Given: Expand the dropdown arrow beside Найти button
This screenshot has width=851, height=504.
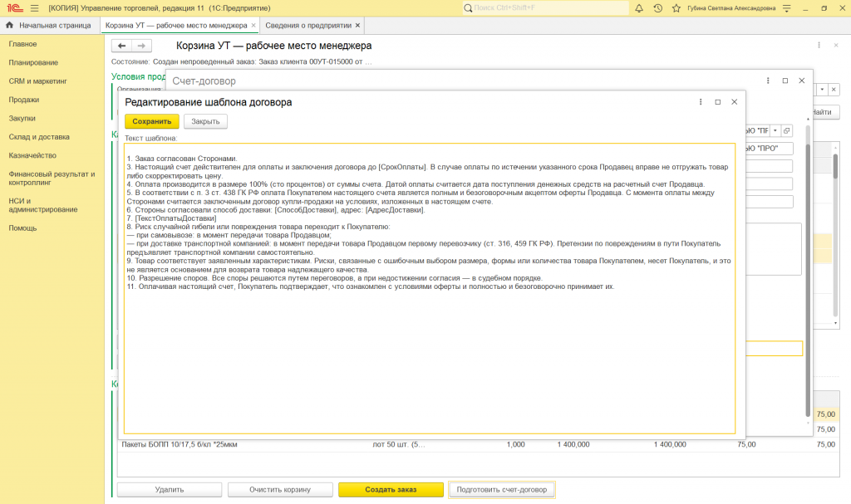Looking at the screenshot, I should coord(822,90).
